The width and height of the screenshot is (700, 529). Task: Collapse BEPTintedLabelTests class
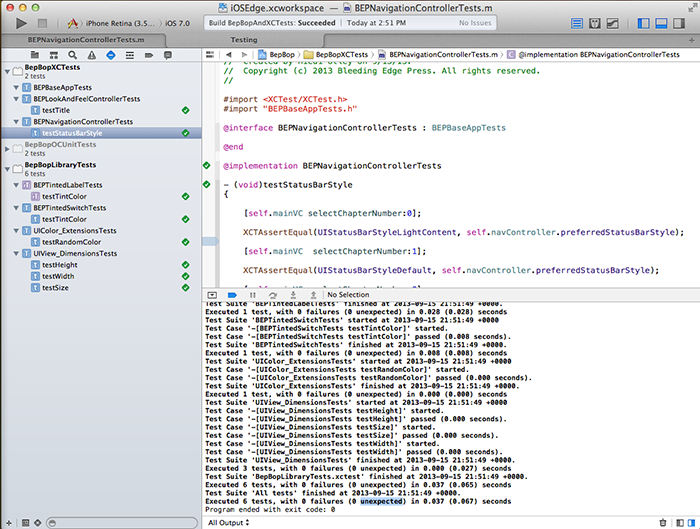(16, 185)
